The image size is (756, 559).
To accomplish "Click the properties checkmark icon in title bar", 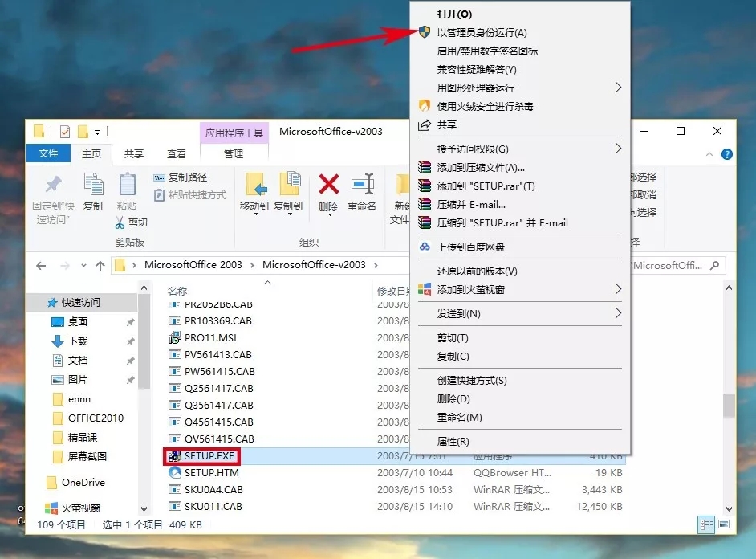I will (x=65, y=131).
